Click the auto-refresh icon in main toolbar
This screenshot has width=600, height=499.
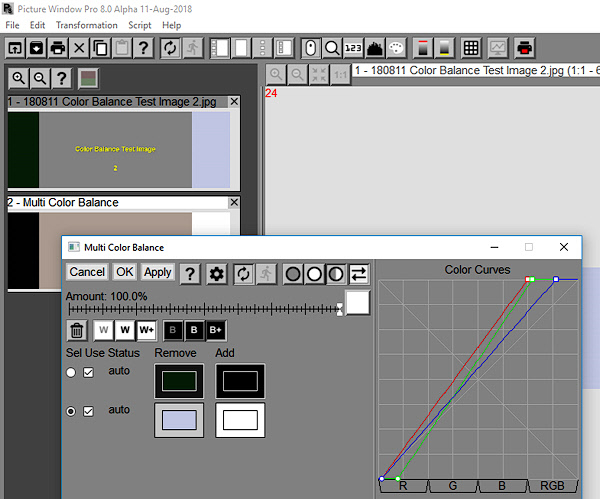click(x=170, y=48)
